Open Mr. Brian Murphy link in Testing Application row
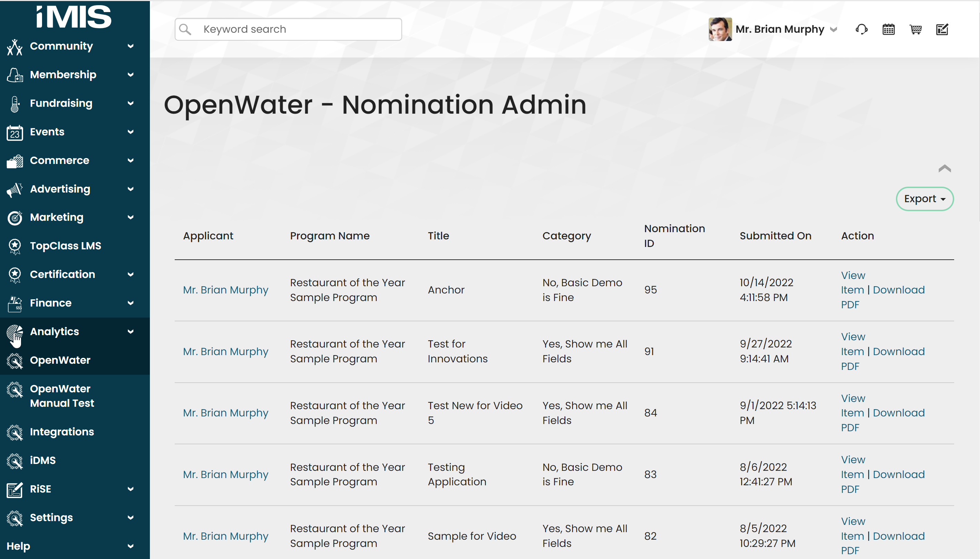 coord(225,475)
